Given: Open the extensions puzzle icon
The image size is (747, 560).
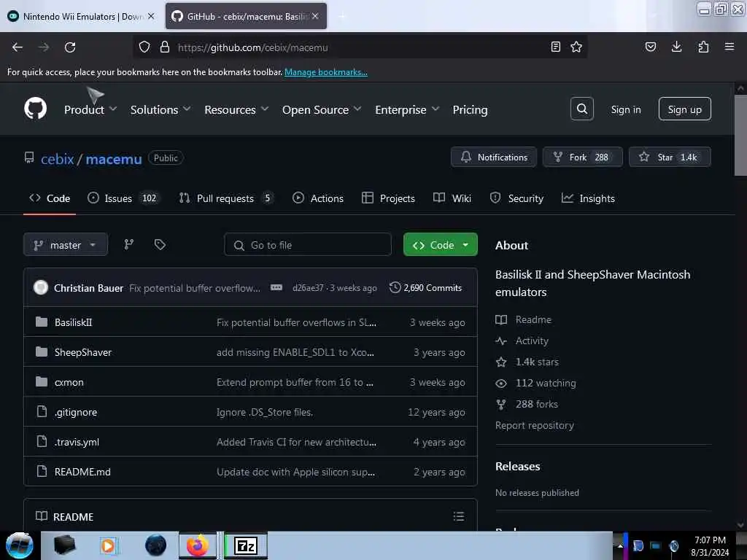Looking at the screenshot, I should coord(703,47).
